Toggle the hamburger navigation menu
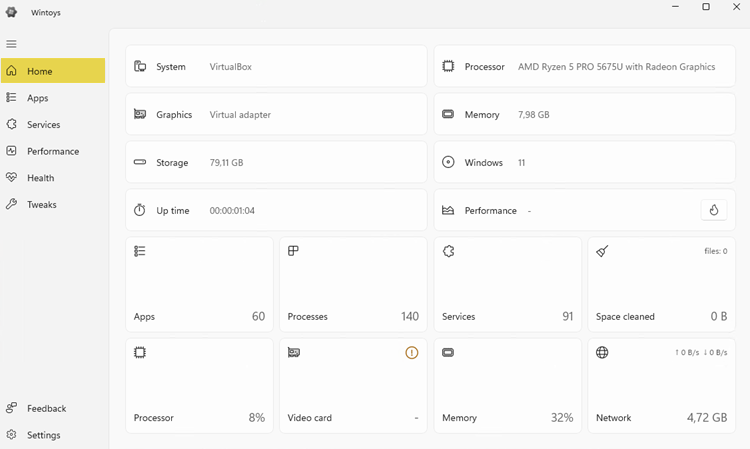 [12, 44]
